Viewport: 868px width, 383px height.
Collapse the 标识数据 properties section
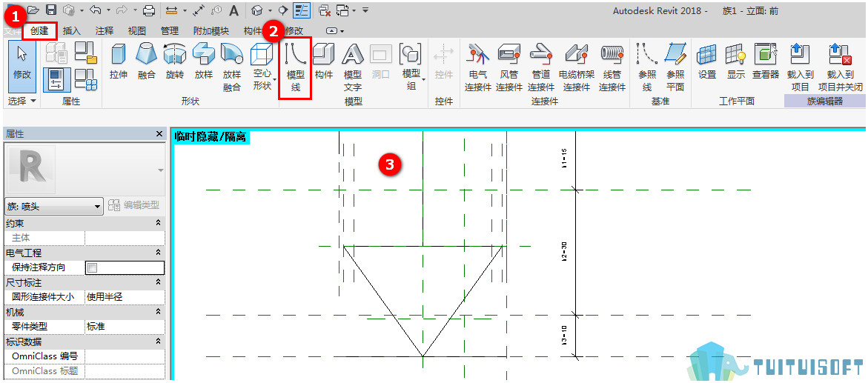(158, 342)
